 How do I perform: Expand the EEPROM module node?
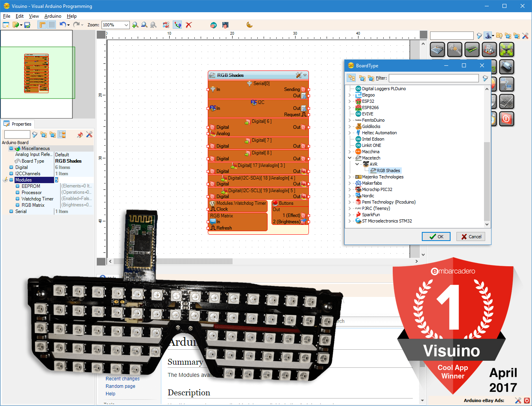click(17, 186)
